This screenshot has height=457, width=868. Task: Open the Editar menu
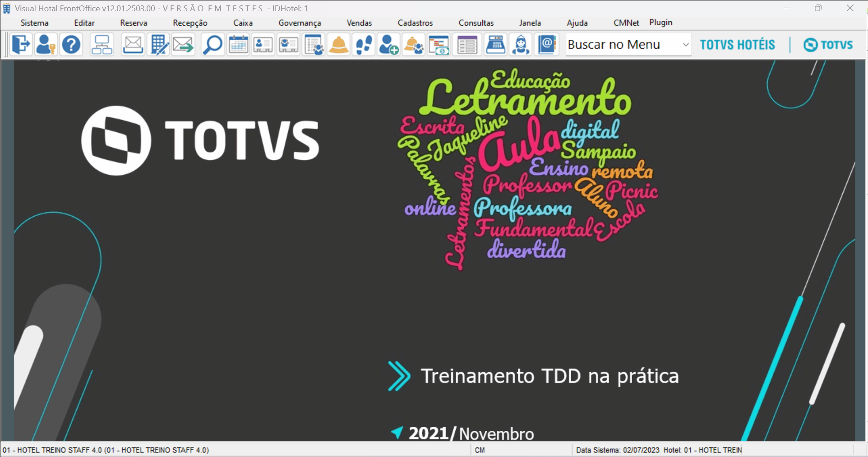point(84,23)
